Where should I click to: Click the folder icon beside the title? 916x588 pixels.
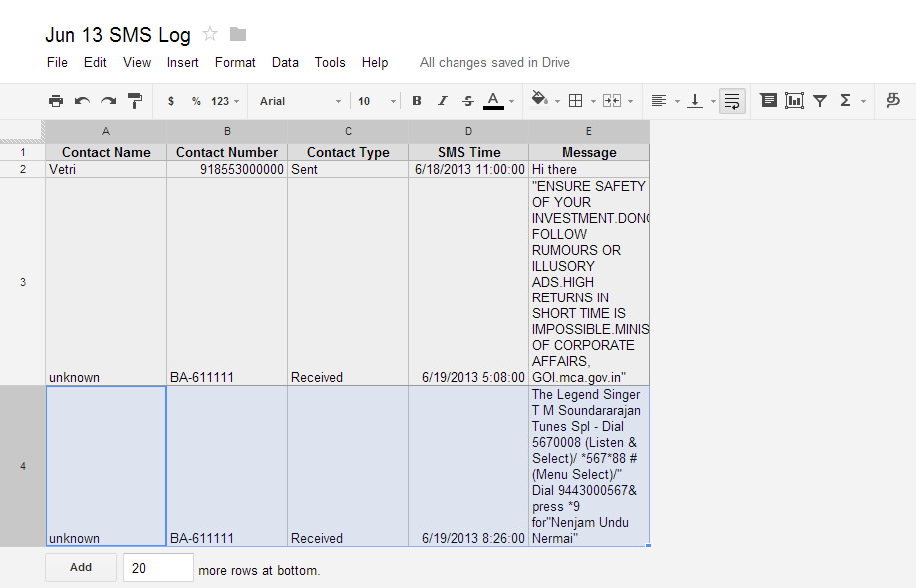pos(237,35)
